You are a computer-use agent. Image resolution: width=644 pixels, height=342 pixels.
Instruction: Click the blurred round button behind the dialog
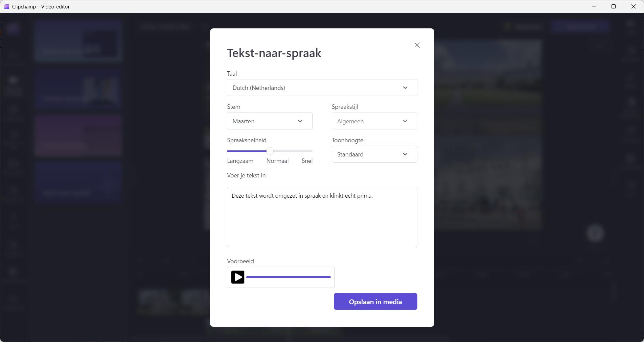[595, 233]
